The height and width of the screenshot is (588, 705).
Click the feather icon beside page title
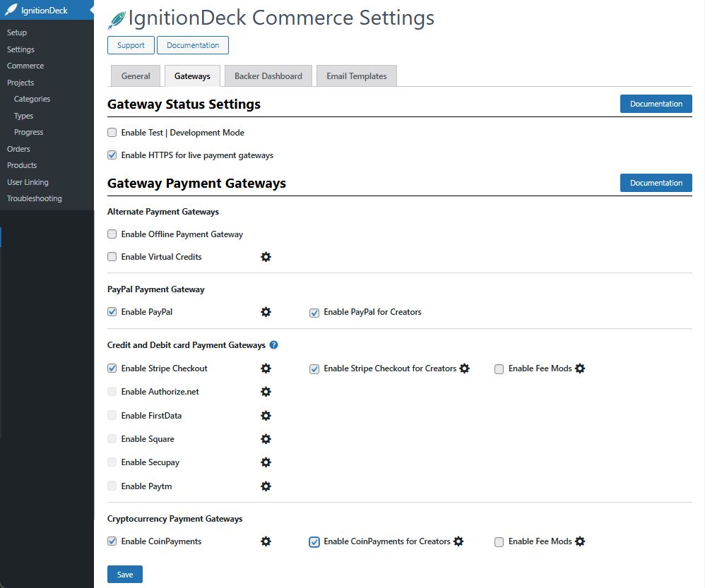point(117,20)
